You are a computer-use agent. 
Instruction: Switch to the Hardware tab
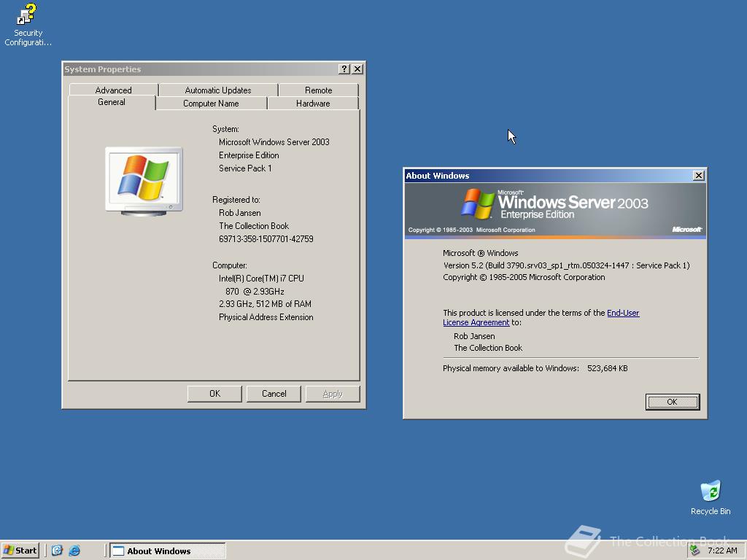pos(313,104)
